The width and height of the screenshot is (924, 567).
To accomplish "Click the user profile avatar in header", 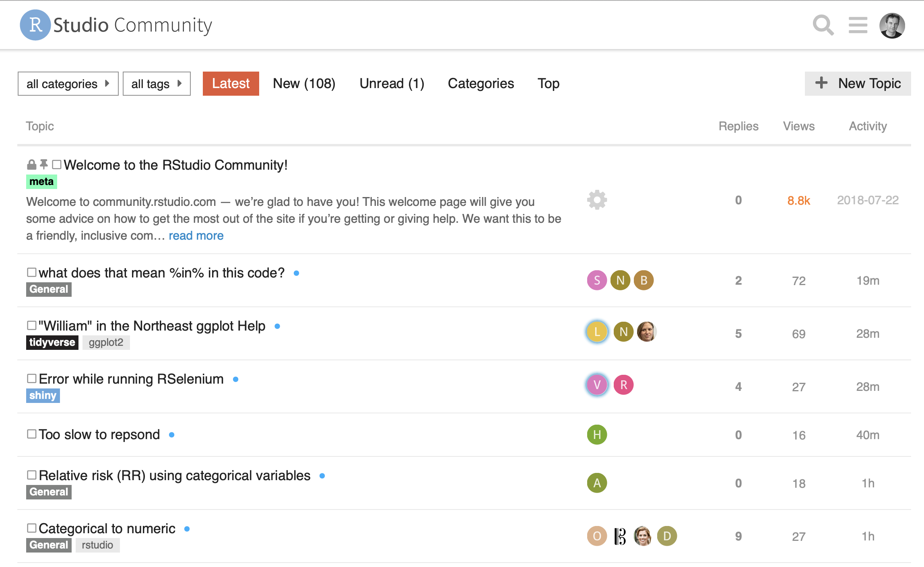I will click(892, 25).
